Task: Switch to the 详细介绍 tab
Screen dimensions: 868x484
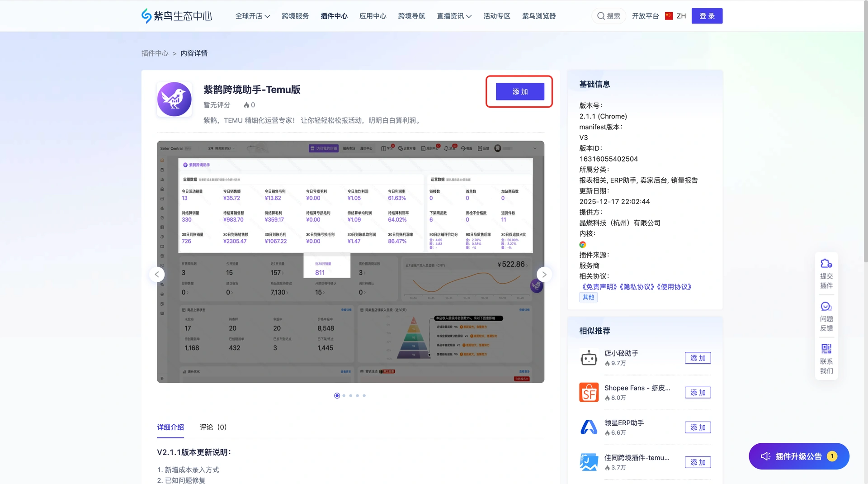Action: pyautogui.click(x=170, y=427)
